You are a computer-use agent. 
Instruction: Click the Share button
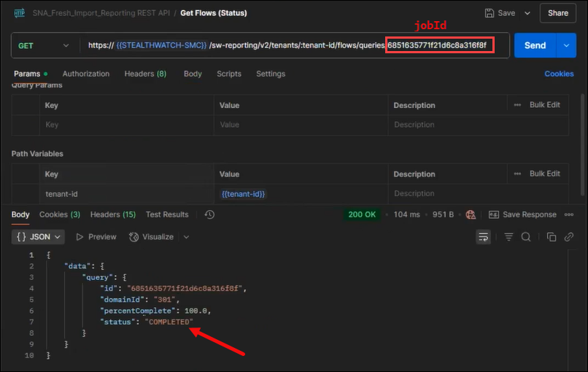click(x=557, y=13)
